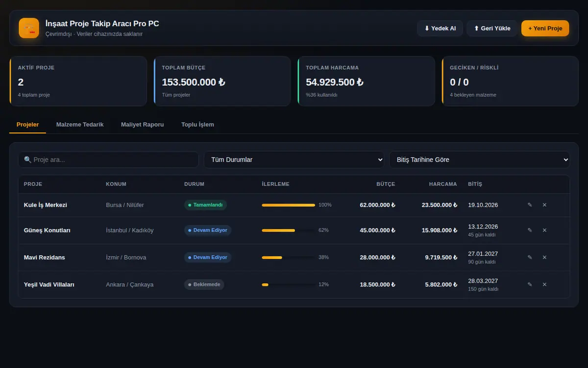This screenshot has height=368, width=588.
Task: Remove Güneş Konutları with the X icon
Action: pyautogui.click(x=544, y=230)
